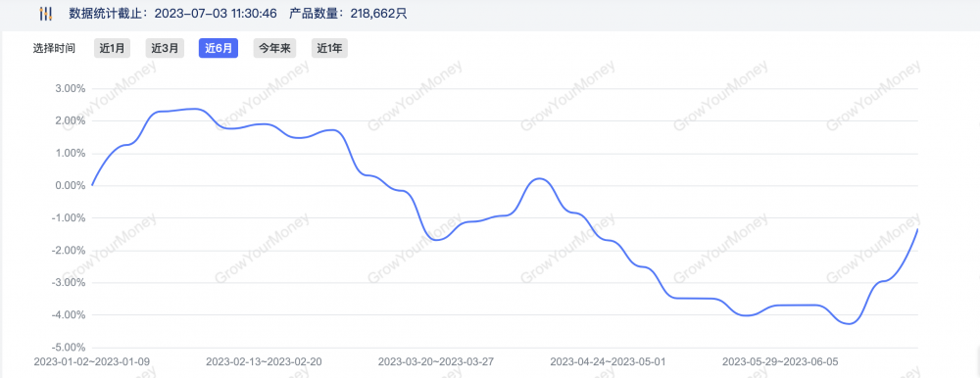
Task: Click the 3.00% y-axis label
Action: pyautogui.click(x=70, y=89)
